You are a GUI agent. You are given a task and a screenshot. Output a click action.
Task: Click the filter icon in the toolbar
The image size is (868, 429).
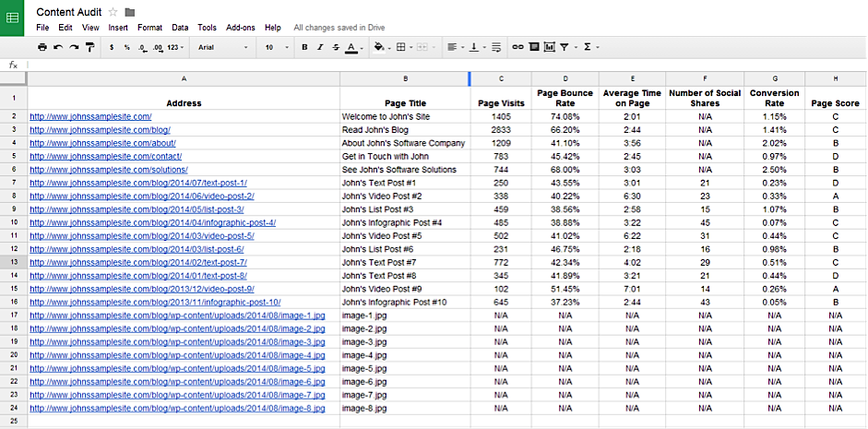point(565,46)
